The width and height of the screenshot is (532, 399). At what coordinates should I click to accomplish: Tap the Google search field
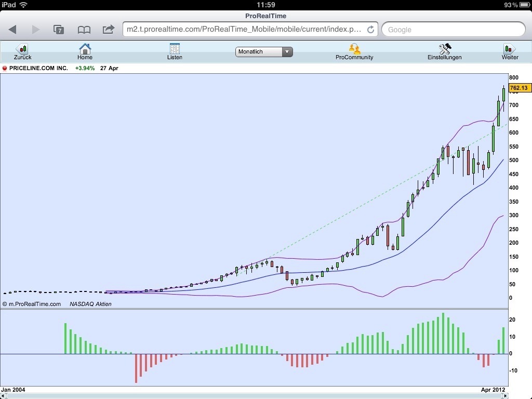453,30
